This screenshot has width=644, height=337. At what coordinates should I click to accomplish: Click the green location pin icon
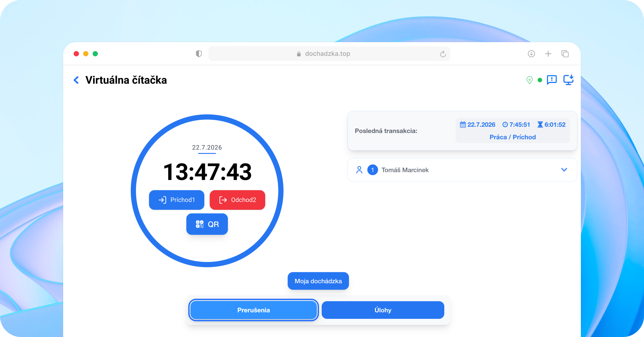(530, 80)
